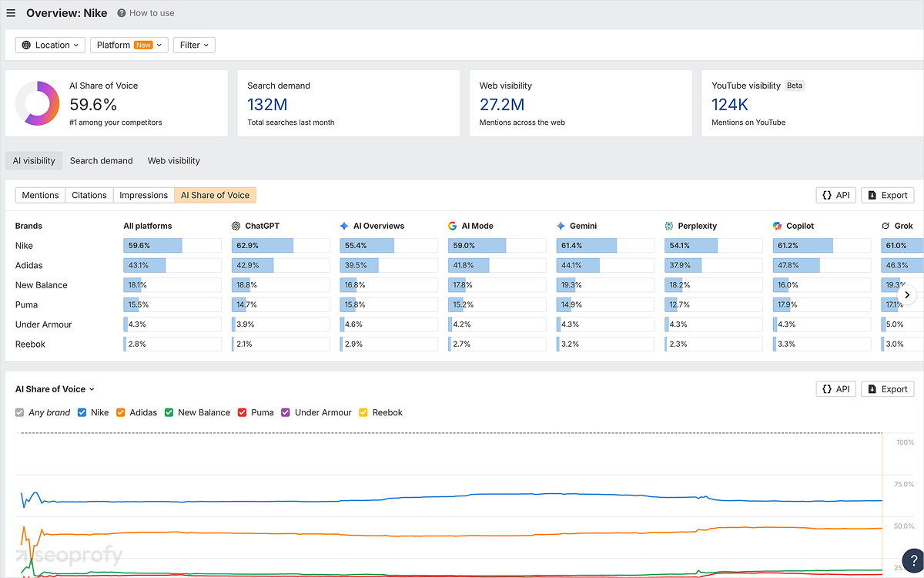Viewport: 924px width, 578px height.
Task: Toggle the Puma checkbox in the chart legend
Action: pyautogui.click(x=243, y=412)
